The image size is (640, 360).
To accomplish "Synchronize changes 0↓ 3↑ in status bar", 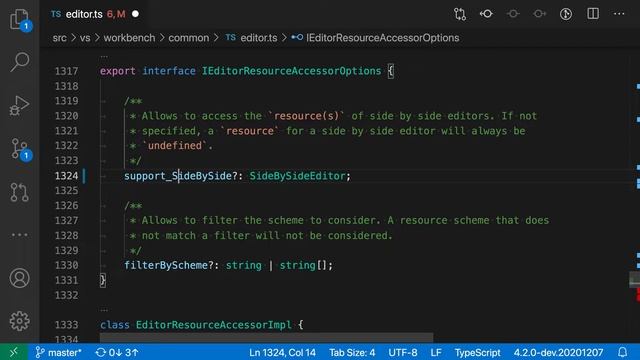I will pos(117,352).
